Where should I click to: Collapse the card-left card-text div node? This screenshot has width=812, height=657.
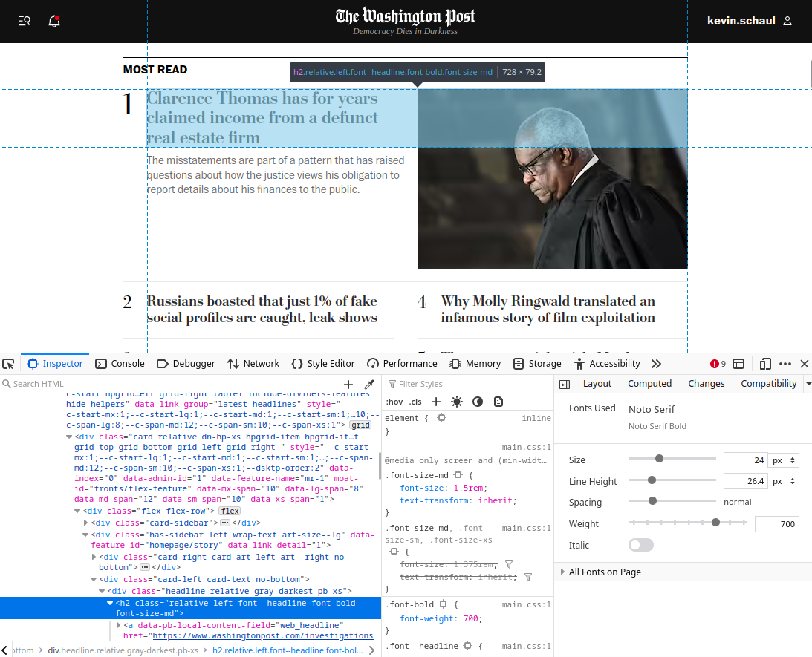94,579
